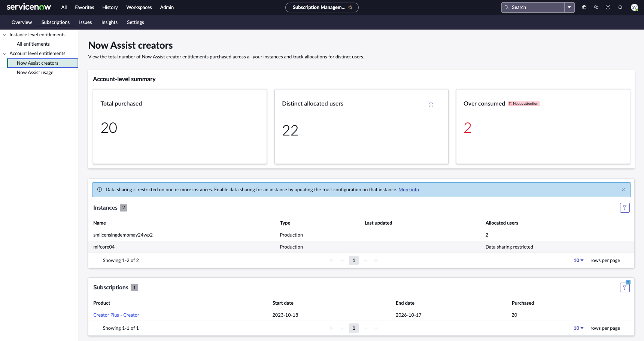
Task: Click the Total purchased value 20
Action: [109, 128]
